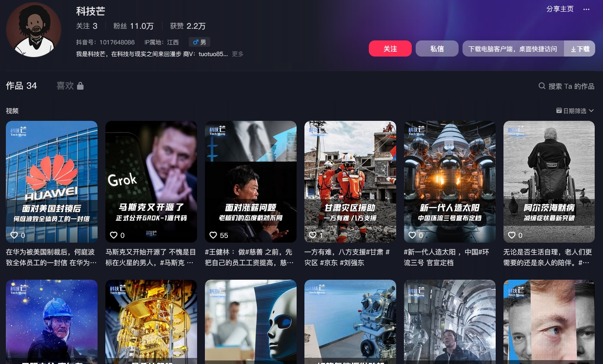603x364 pixels.
Task: Click heart icon on Grok video
Action: point(114,235)
